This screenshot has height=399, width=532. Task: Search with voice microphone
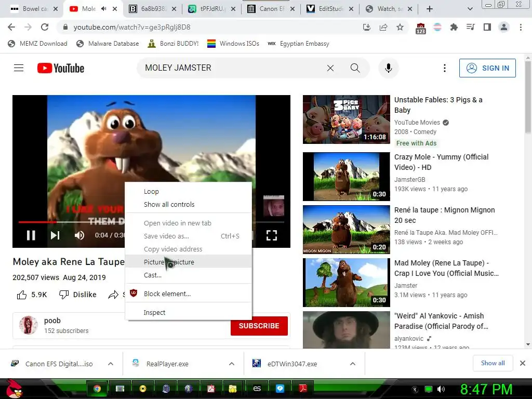coord(389,68)
